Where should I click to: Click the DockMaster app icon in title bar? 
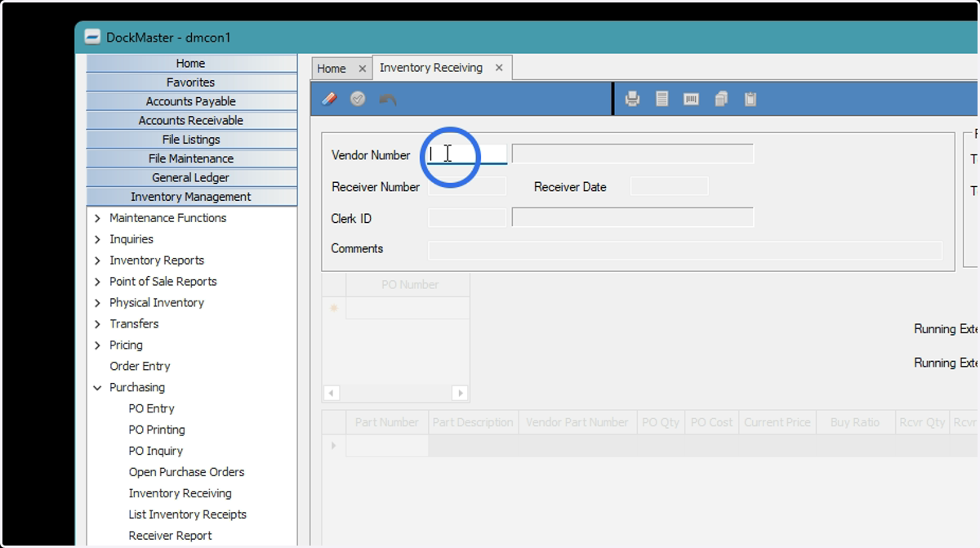[x=93, y=37]
